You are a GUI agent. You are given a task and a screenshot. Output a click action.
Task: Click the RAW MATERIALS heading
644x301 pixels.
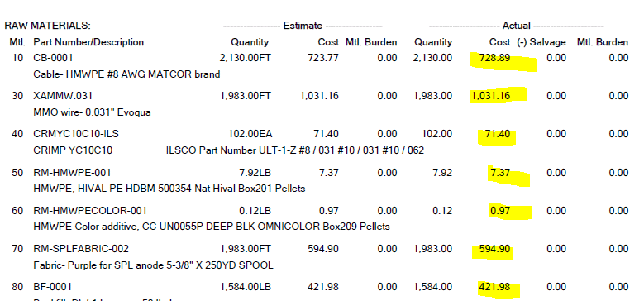[47, 26]
